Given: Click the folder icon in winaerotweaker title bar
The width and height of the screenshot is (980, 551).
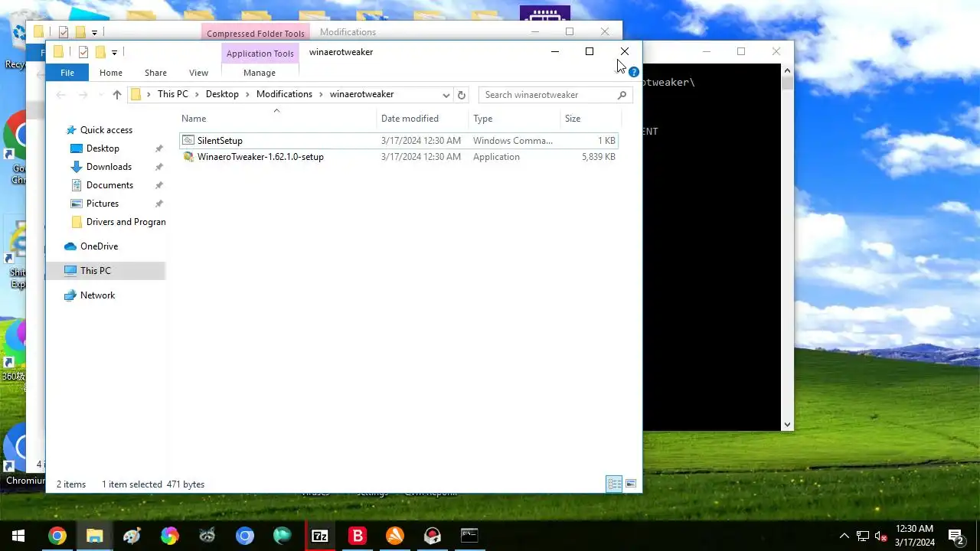Looking at the screenshot, I should click(x=58, y=52).
